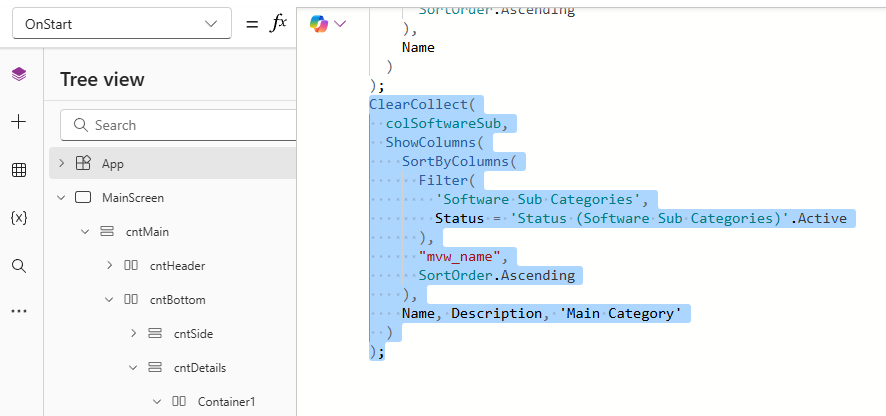The image size is (886, 416).
Task: Collapse the cntMain container
Action: pyautogui.click(x=85, y=232)
